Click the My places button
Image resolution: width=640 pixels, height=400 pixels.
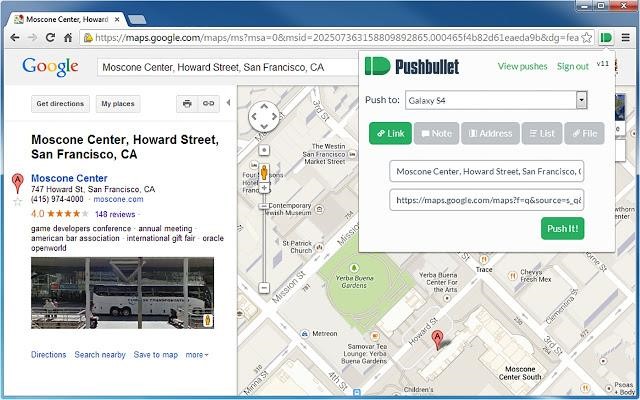[x=118, y=104]
